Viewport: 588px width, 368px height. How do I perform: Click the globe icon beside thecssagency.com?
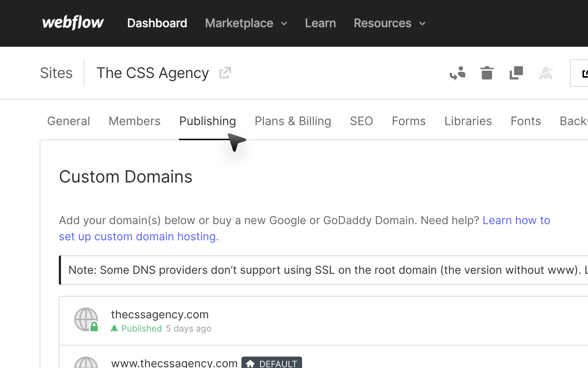click(86, 319)
